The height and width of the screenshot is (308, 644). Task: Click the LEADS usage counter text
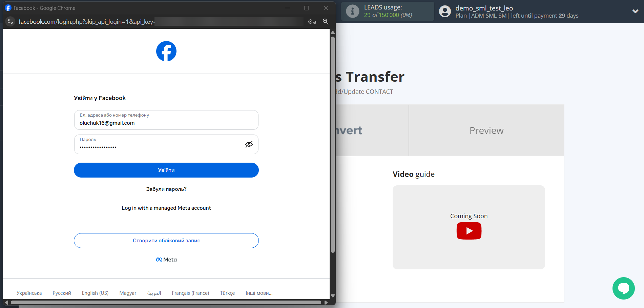coord(388,15)
